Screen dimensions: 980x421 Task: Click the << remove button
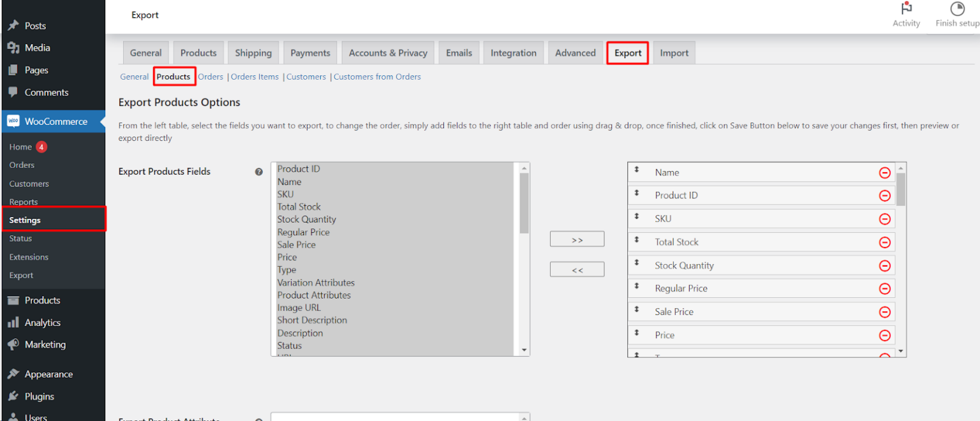pos(577,269)
